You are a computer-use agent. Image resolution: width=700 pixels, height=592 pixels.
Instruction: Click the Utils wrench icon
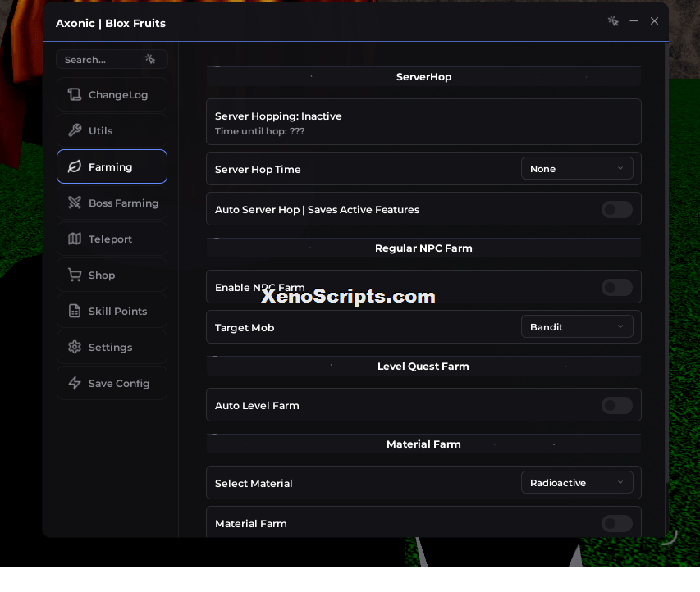click(75, 130)
